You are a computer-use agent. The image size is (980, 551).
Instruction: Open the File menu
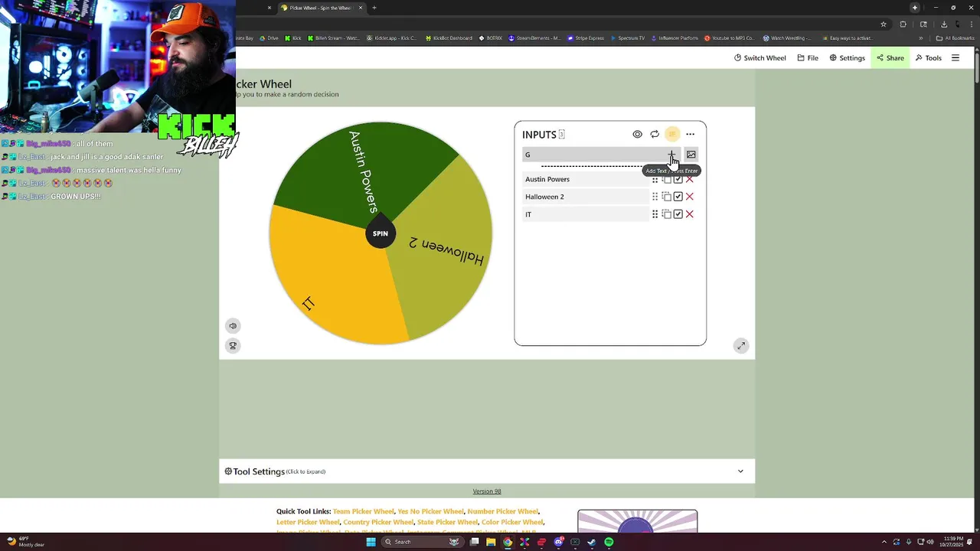808,58
